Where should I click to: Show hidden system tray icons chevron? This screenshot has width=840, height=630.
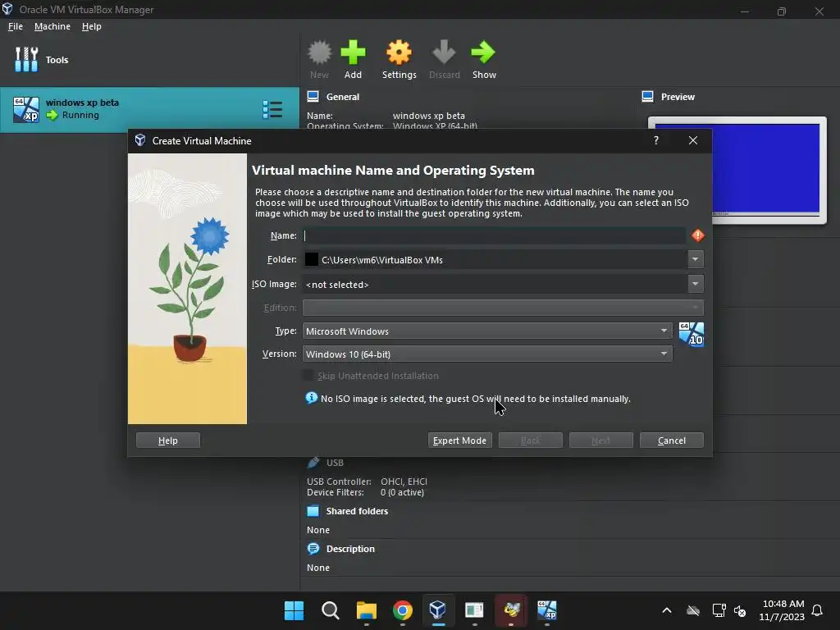point(667,610)
